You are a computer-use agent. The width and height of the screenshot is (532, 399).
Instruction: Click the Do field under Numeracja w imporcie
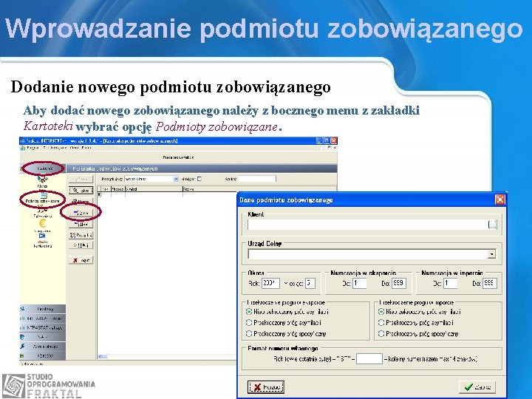tap(490, 283)
